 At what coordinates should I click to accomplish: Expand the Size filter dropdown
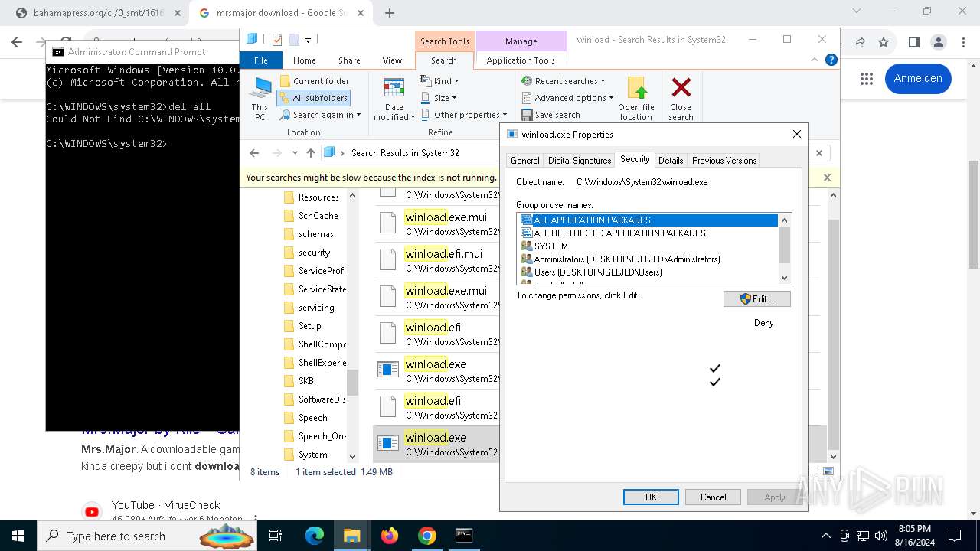(x=439, y=98)
